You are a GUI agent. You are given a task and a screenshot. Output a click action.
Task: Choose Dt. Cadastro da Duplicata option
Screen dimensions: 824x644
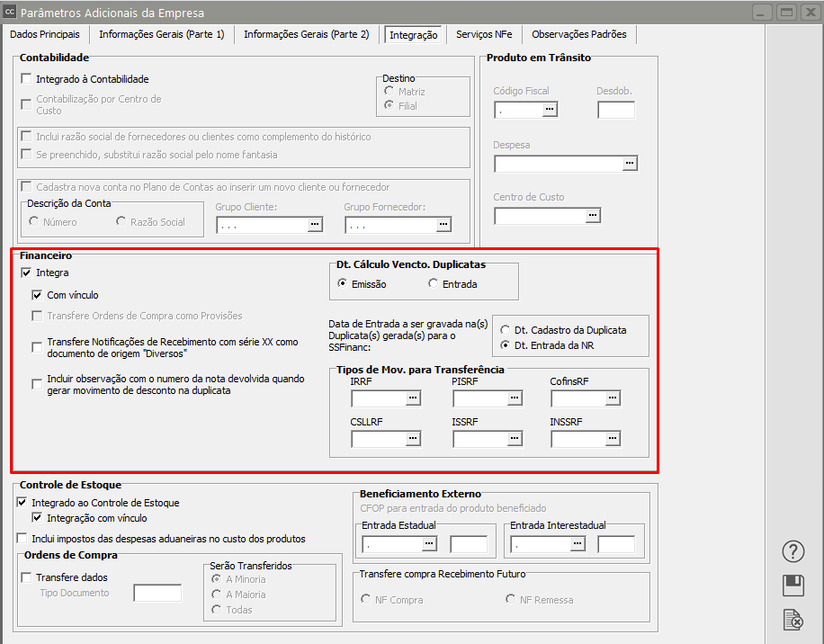(506, 330)
